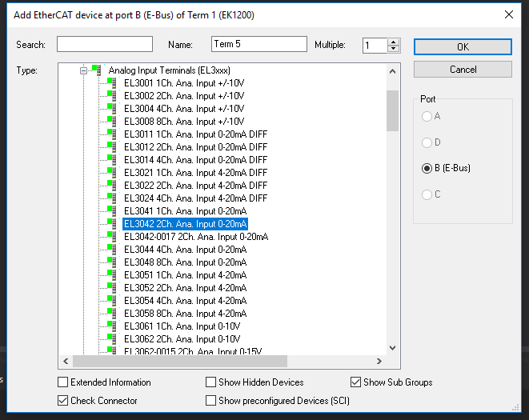Image resolution: width=529 pixels, height=420 pixels.
Task: Click the terminal icon beside EL3022
Action: pyautogui.click(x=112, y=186)
